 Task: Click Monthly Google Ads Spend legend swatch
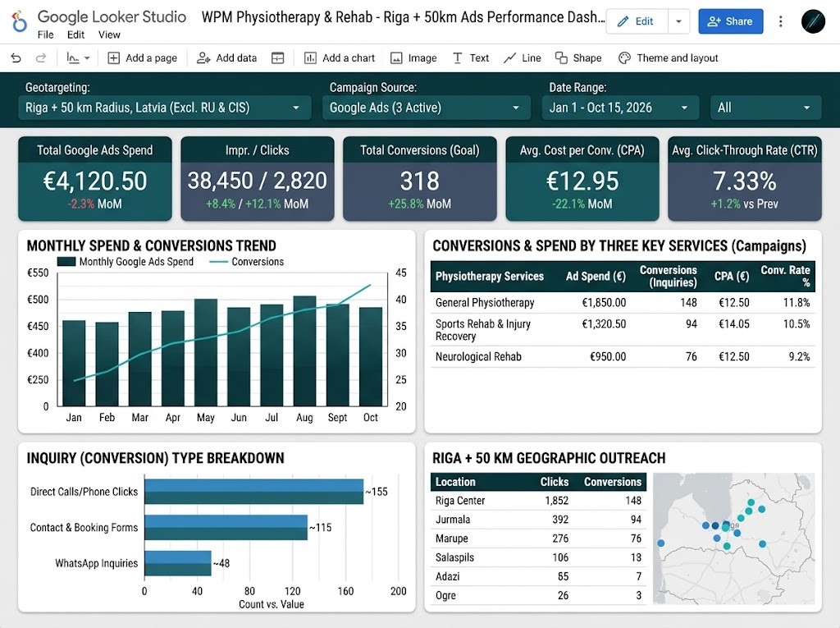[66, 262]
